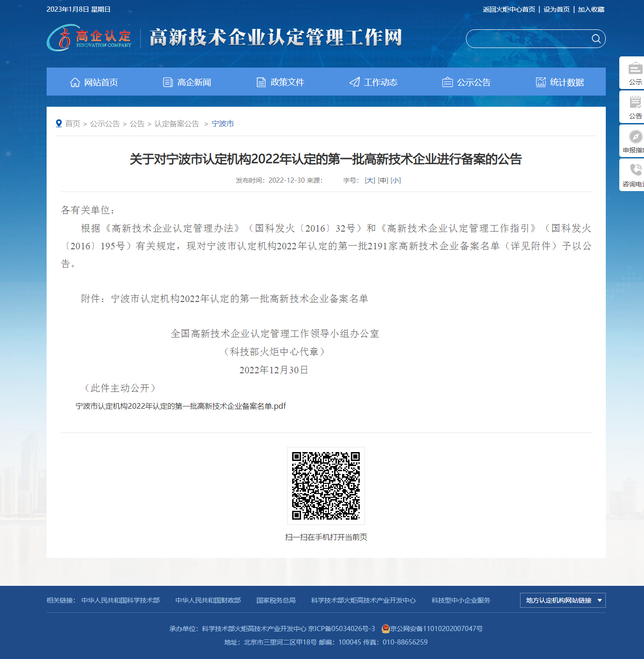This screenshot has height=659, width=644.
Task: Click the 统计数据 chart icon
Action: [x=540, y=82]
